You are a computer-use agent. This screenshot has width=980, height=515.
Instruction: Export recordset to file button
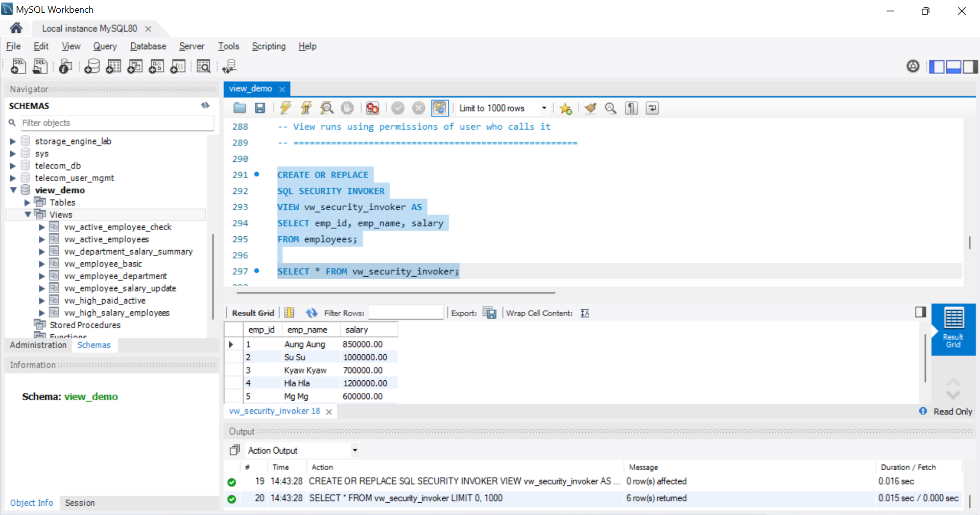489,313
